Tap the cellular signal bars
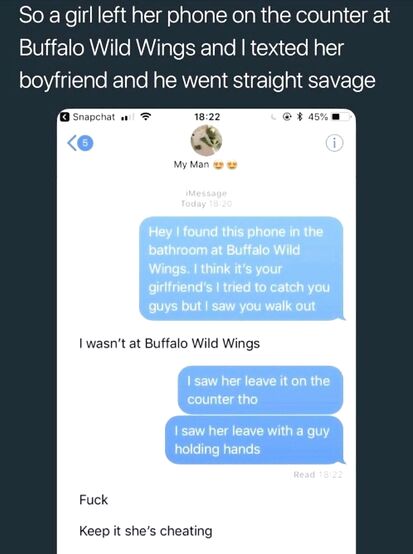The width and height of the screenshot is (413, 554). click(x=128, y=117)
